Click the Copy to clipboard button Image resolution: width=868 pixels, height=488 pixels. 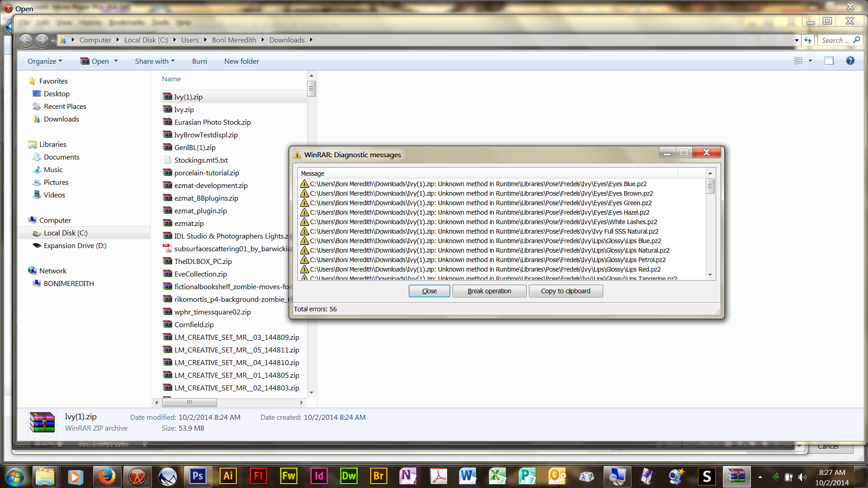(x=565, y=291)
